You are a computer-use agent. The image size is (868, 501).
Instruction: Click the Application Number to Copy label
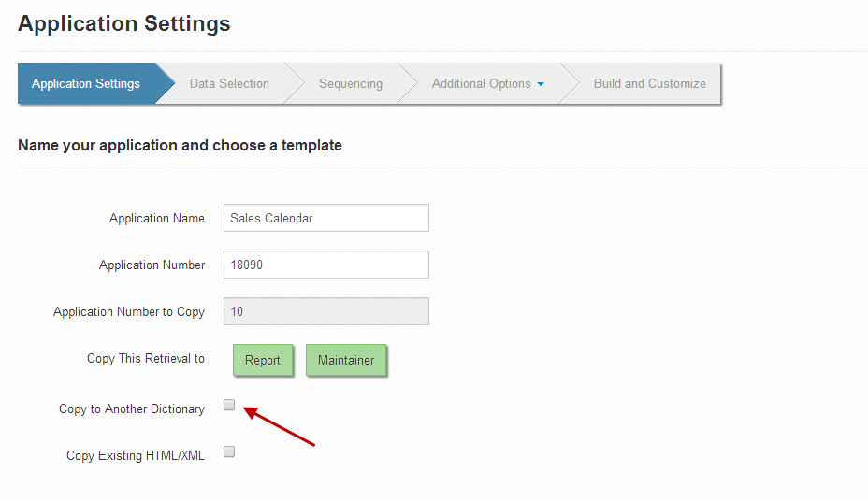coord(129,312)
